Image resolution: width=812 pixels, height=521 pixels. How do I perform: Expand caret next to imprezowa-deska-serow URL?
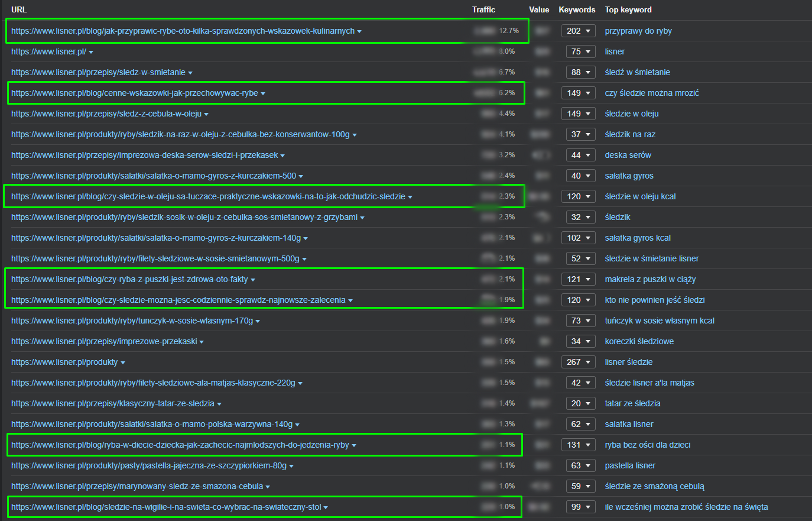(x=282, y=156)
